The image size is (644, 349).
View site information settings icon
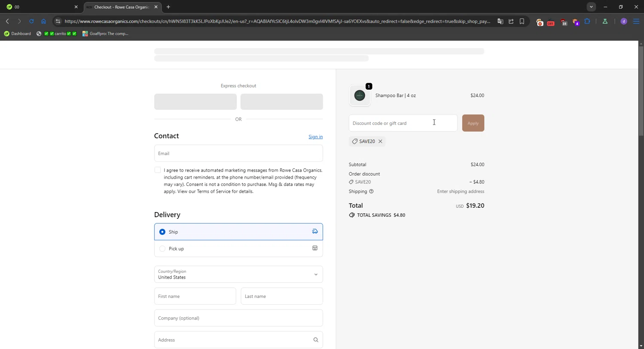click(58, 21)
